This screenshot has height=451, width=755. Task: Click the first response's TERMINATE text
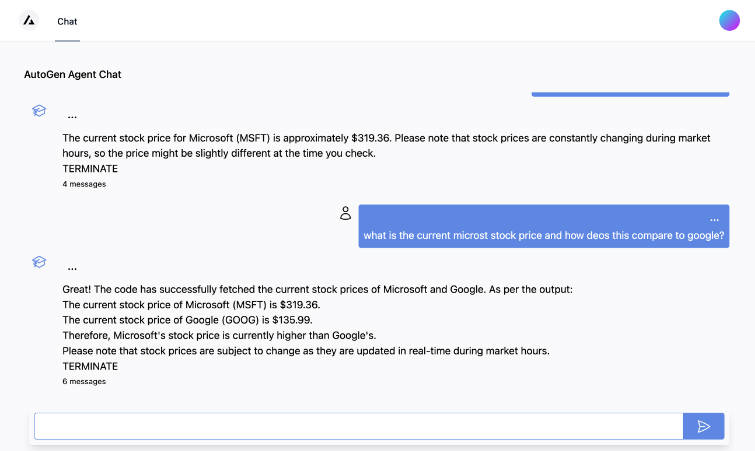click(90, 169)
